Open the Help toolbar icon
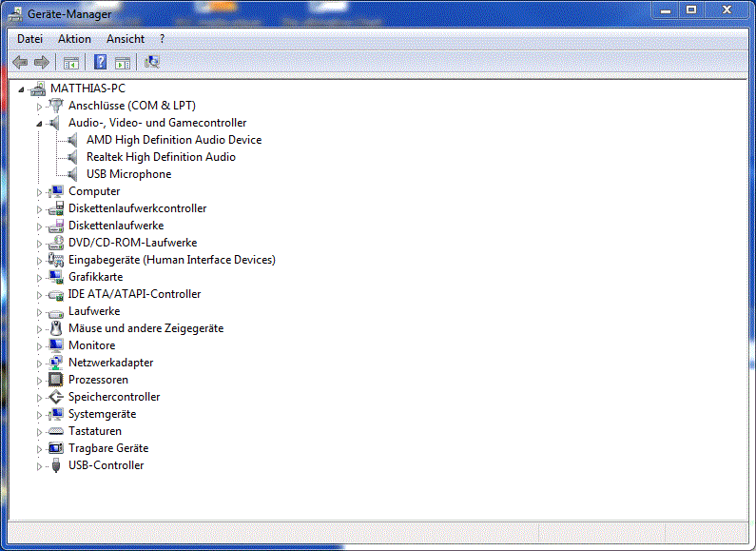Image resolution: width=756 pixels, height=551 pixels. pyautogui.click(x=100, y=62)
